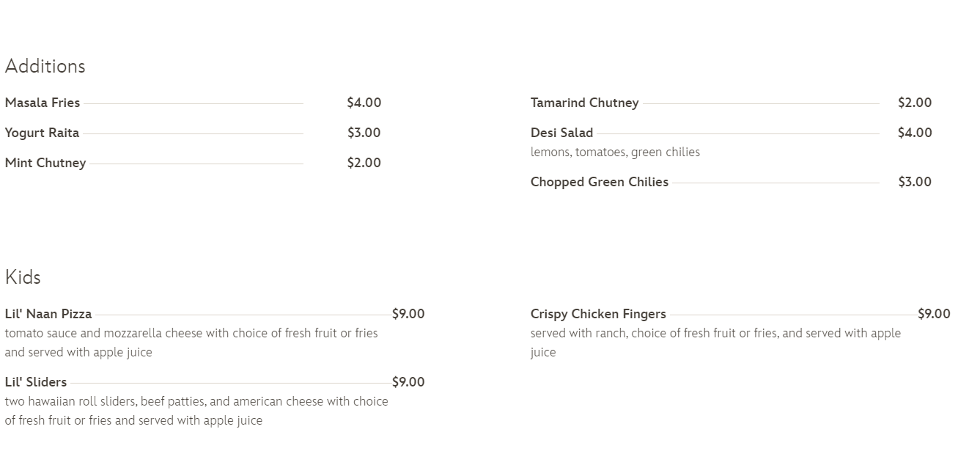The width and height of the screenshot is (980, 473).
Task: Open the Desi Salad menu item
Action: click(x=561, y=133)
